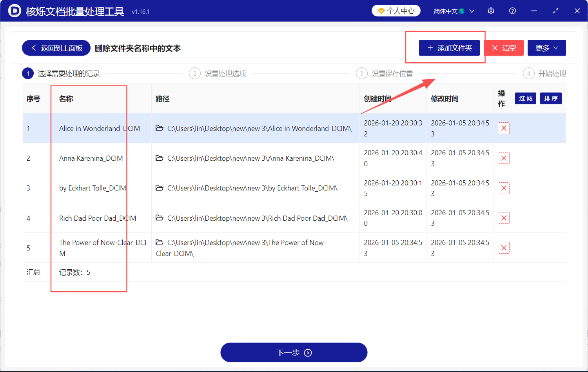Open the 更多 dropdown menu
This screenshot has height=372, width=588.
coord(546,47)
